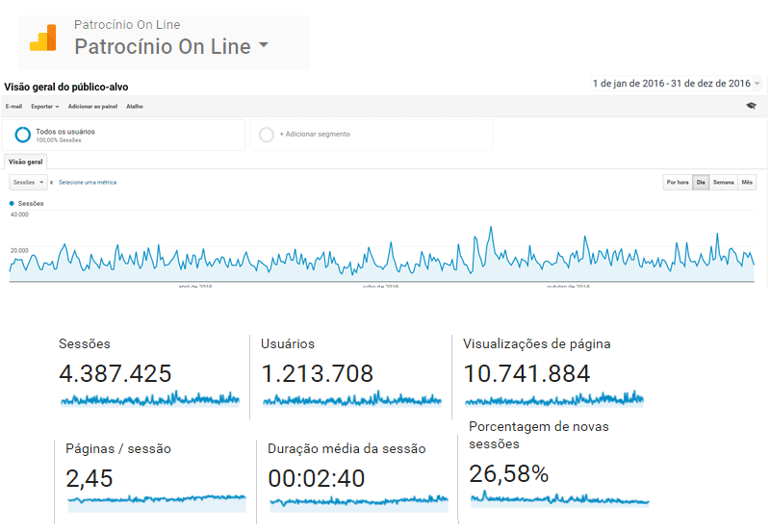Click the Visualizações de página 10.741.884 value
The image size is (770, 532).
point(526,373)
